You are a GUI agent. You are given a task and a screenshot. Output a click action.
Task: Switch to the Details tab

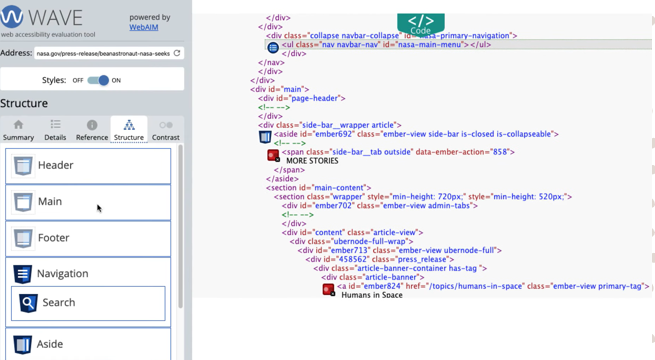[55, 130]
